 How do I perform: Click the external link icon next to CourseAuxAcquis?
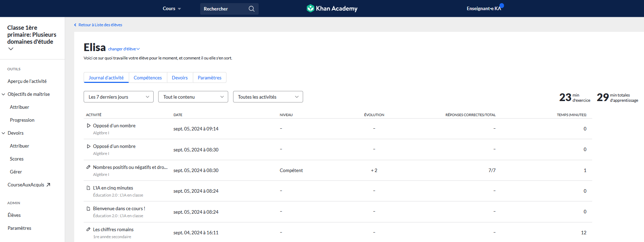[48, 185]
